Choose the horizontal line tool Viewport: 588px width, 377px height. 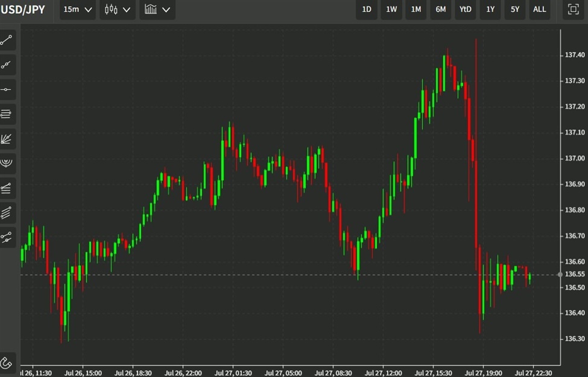[7, 90]
